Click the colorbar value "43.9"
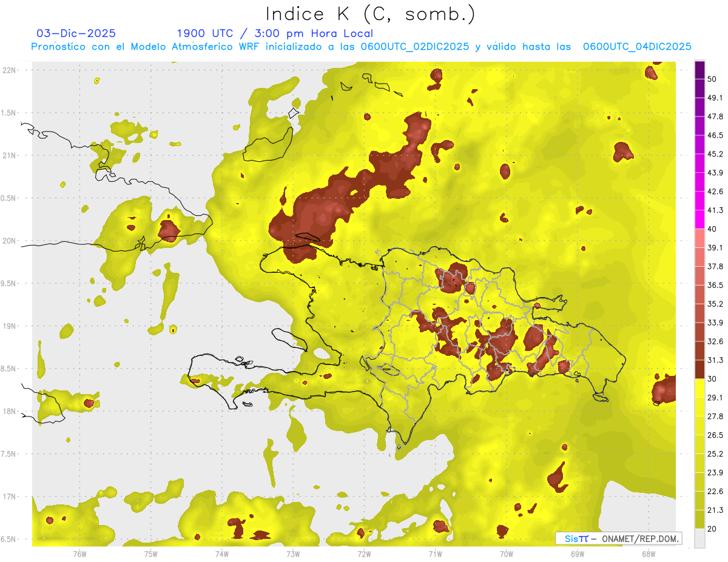The image size is (728, 562). pyautogui.click(x=715, y=173)
